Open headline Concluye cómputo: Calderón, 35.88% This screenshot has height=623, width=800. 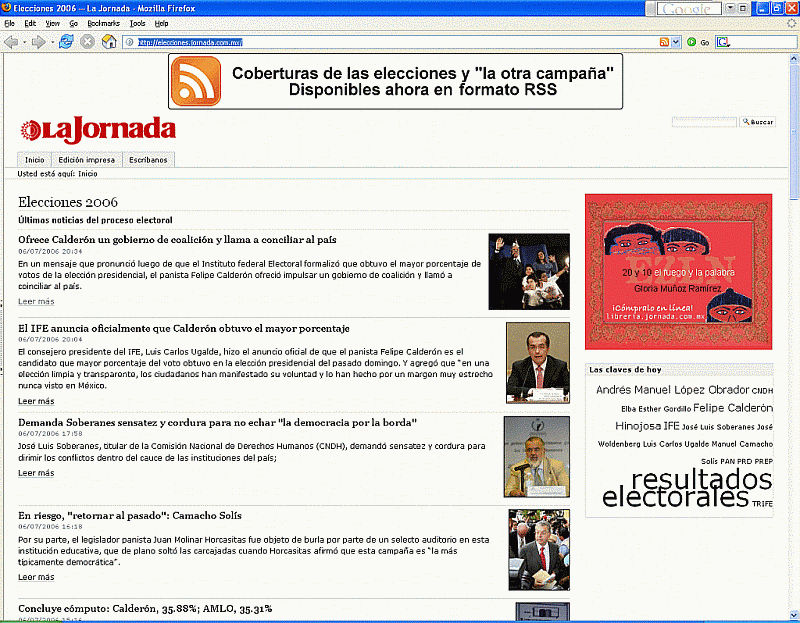[x=145, y=609]
